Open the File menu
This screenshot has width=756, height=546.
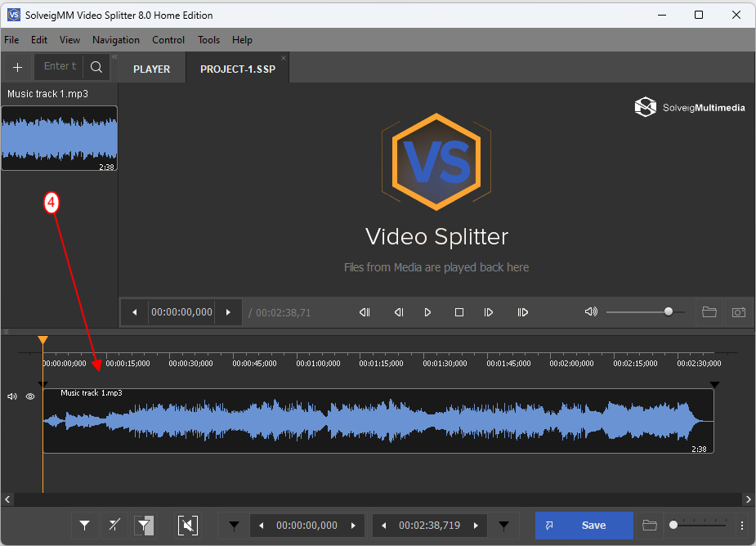[11, 40]
